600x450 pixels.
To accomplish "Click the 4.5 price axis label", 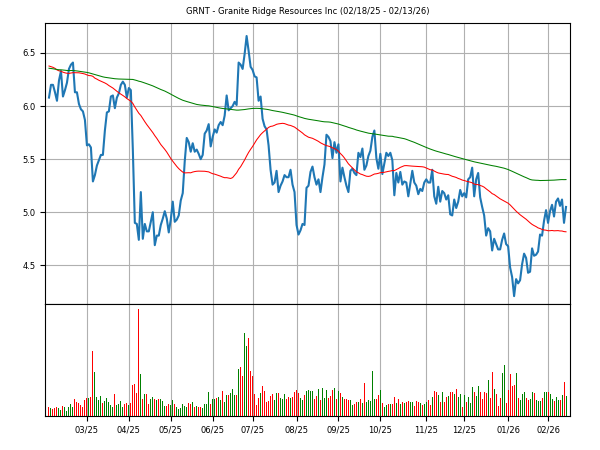I will tap(30, 266).
